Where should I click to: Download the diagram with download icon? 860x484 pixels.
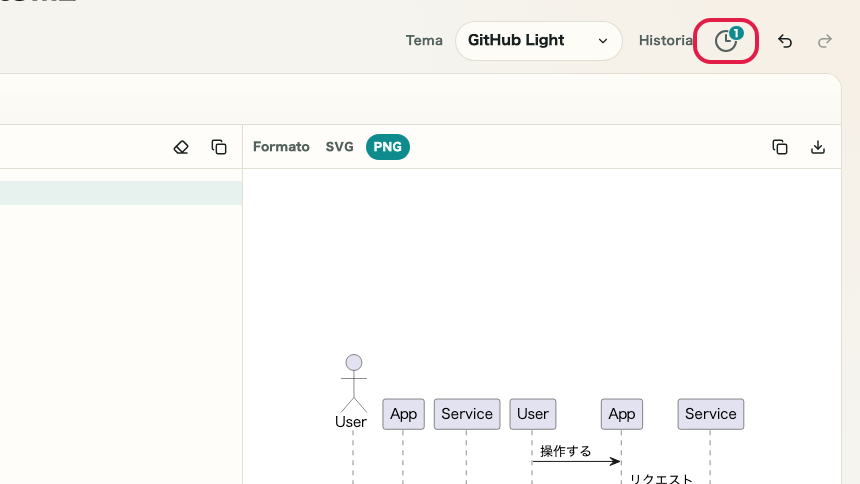(x=818, y=147)
